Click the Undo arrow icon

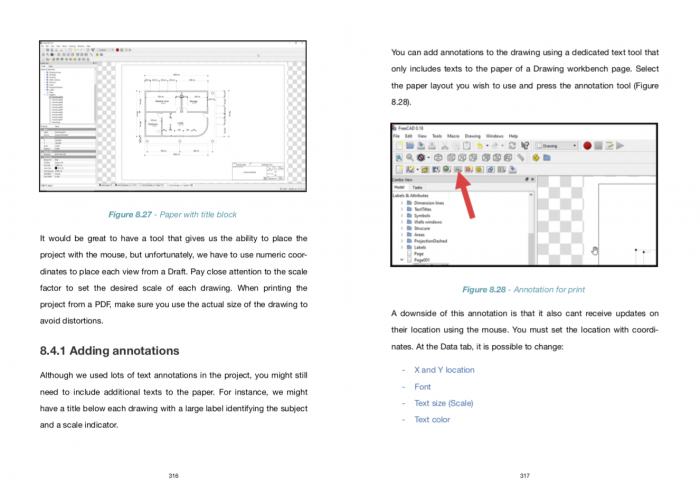pyautogui.click(x=479, y=145)
